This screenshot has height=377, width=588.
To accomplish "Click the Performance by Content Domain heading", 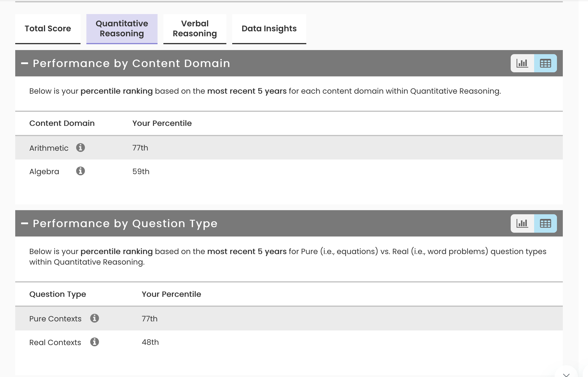I will pyautogui.click(x=131, y=64).
